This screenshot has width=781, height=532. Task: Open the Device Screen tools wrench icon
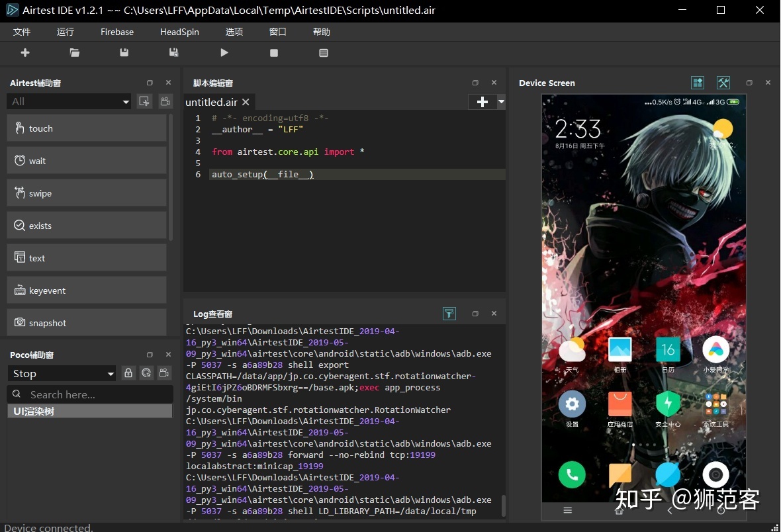tap(723, 83)
